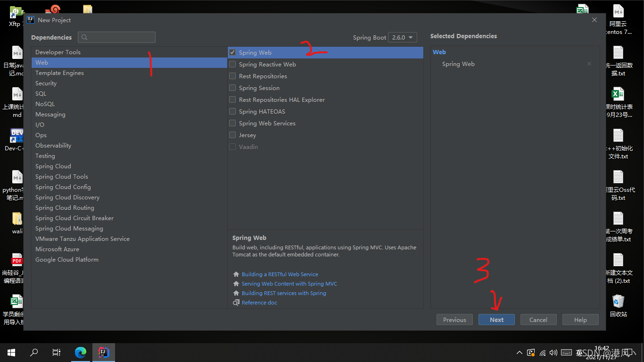Select the Web category
Viewport: 644px width, 362px height.
tap(129, 62)
